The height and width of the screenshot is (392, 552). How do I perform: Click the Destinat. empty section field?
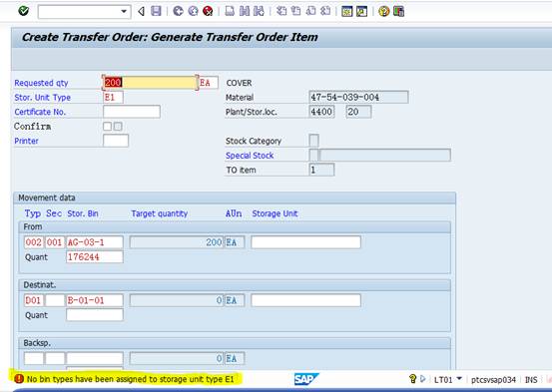point(55,300)
